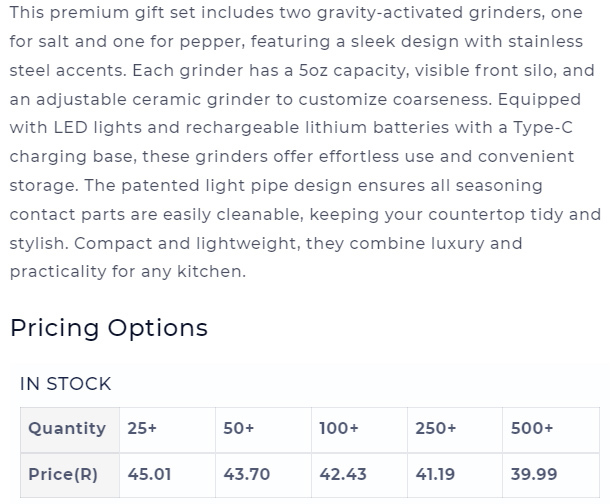Screen dimensions: 615x504
Task: Select the IN STOCK label
Action: pyautogui.click(x=66, y=384)
